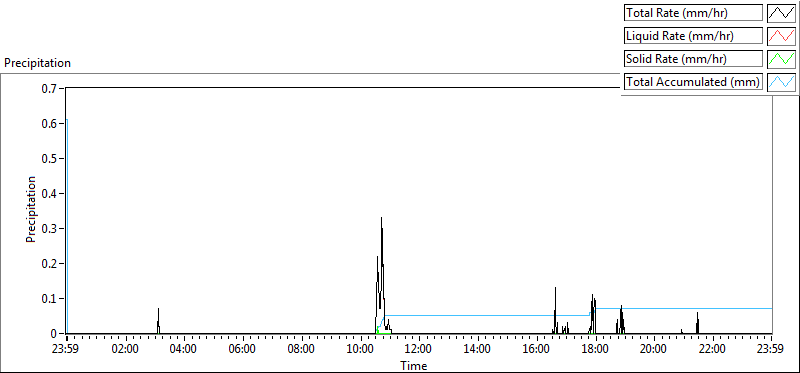Click the black Total Rate plot icon

(x=782, y=12)
